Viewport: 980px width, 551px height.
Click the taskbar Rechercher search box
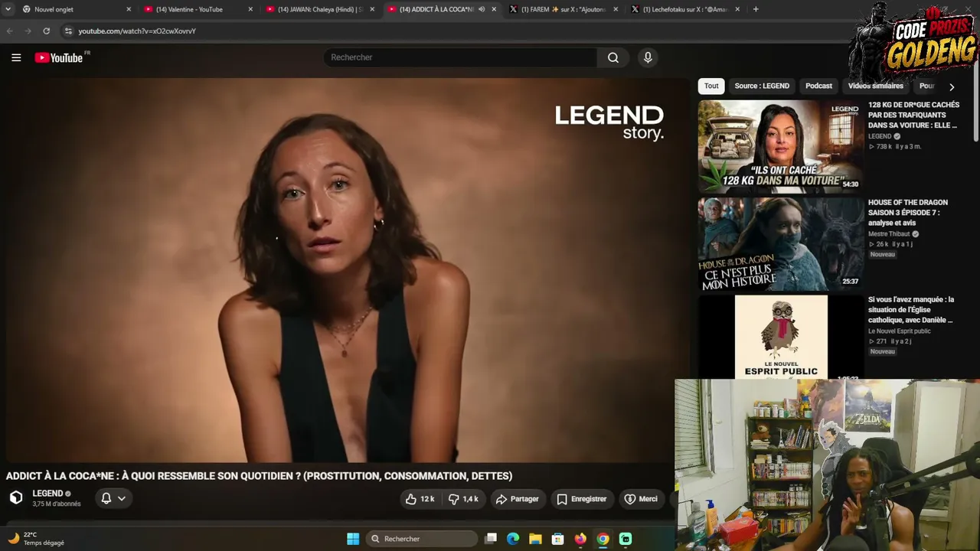pyautogui.click(x=422, y=539)
